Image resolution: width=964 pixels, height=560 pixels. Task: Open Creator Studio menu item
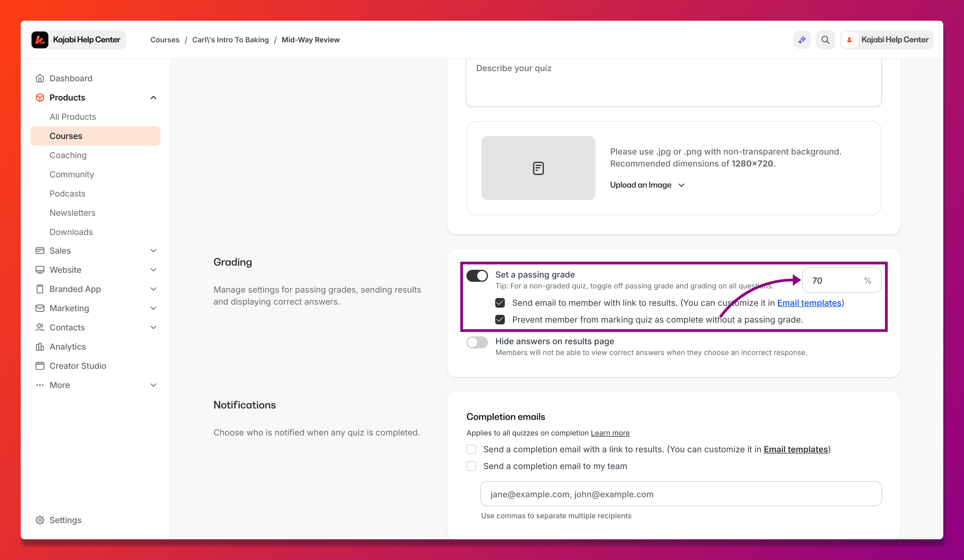tap(78, 366)
